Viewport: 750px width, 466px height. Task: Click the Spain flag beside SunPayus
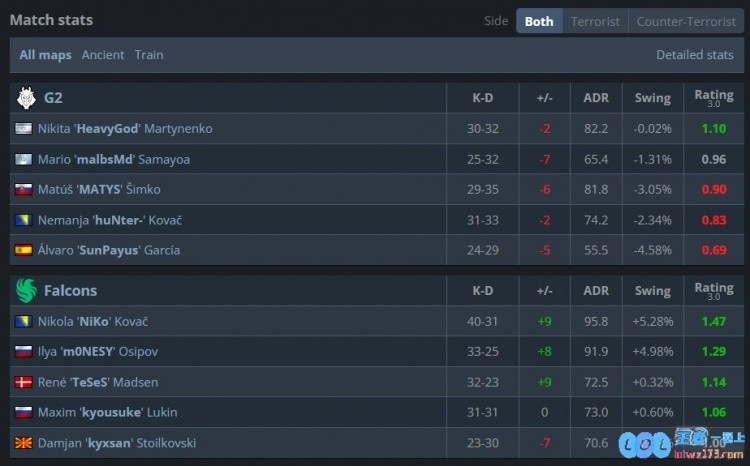click(x=23, y=250)
